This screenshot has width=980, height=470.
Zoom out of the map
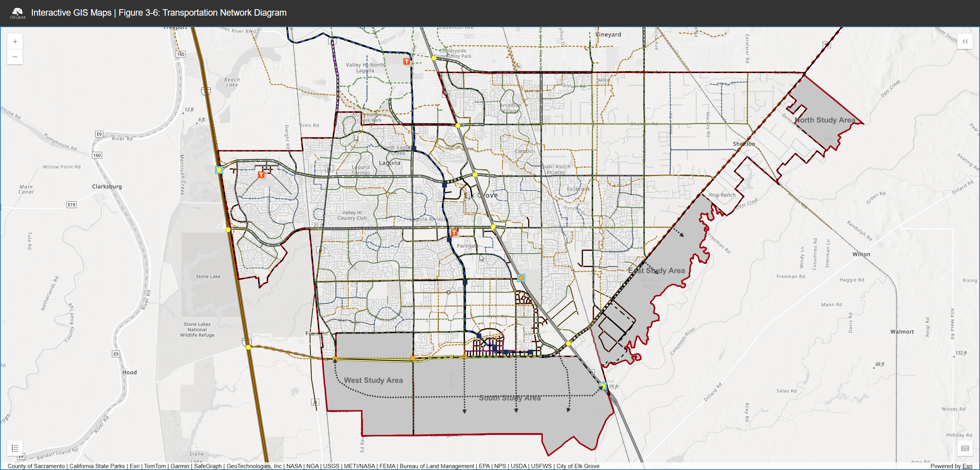pos(15,57)
